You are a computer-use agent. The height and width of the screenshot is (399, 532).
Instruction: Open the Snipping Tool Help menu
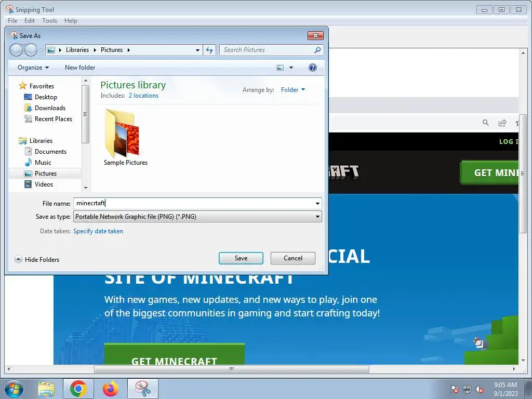click(71, 21)
